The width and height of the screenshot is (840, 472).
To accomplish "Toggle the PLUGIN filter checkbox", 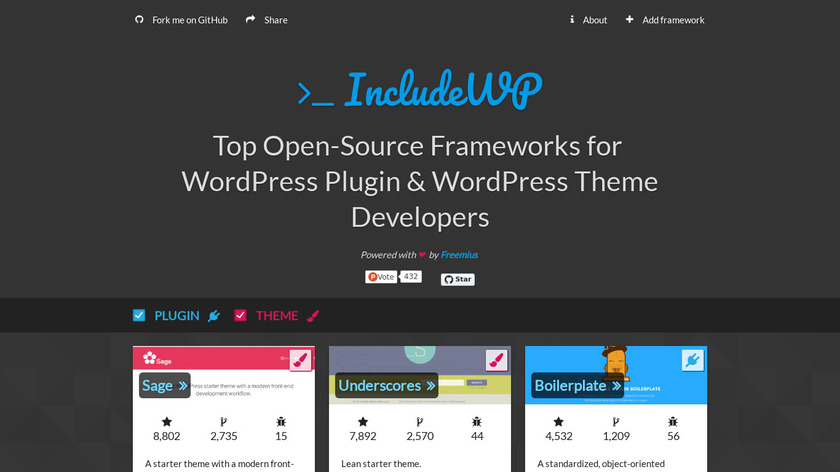I will click(139, 315).
